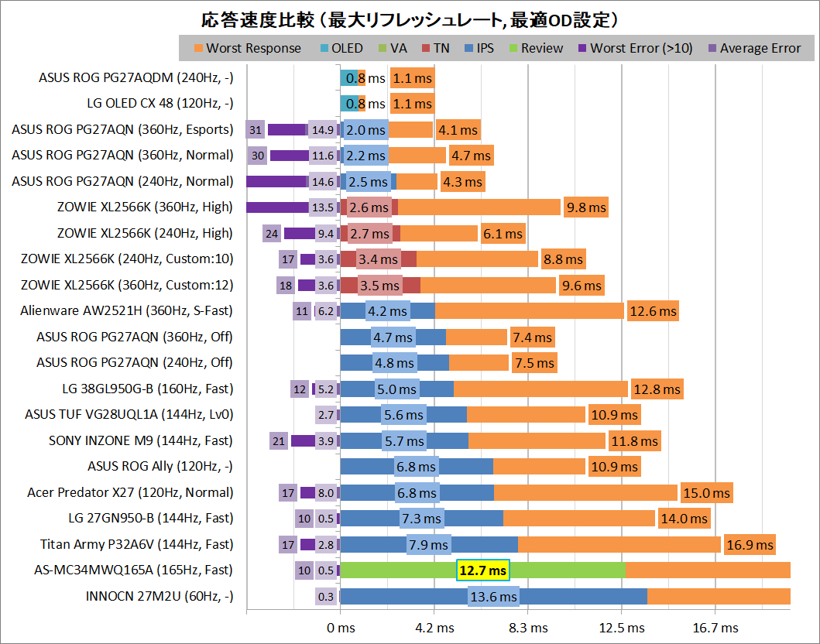
Task: Click the 8.3 ms axis tick label
Action: (x=528, y=628)
